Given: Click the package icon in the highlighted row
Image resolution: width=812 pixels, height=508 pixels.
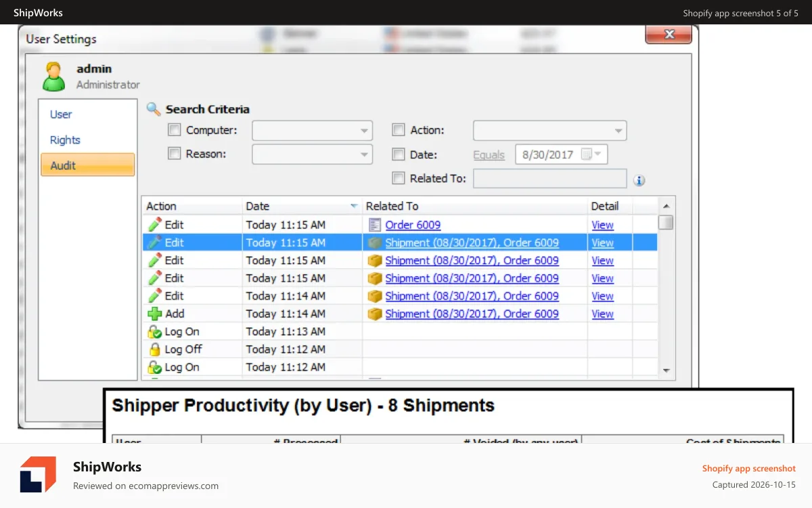Looking at the screenshot, I should coord(375,242).
